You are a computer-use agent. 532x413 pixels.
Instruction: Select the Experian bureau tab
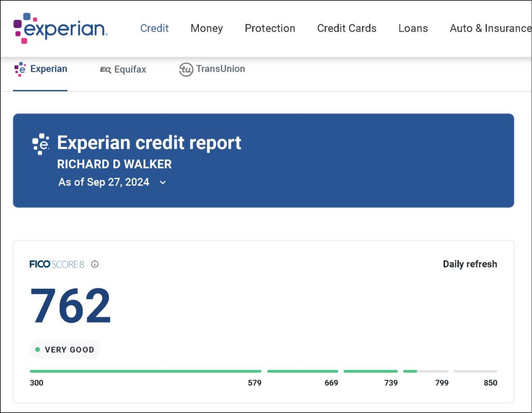pos(41,69)
